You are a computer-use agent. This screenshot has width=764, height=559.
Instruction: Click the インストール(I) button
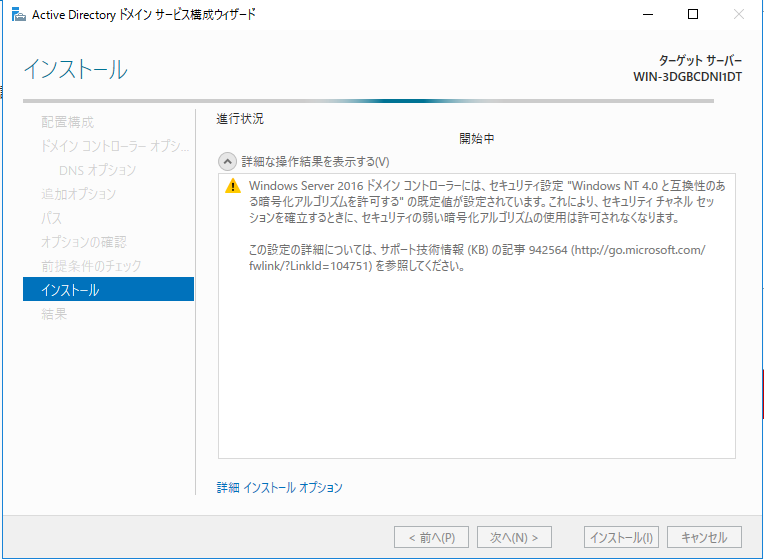[621, 537]
